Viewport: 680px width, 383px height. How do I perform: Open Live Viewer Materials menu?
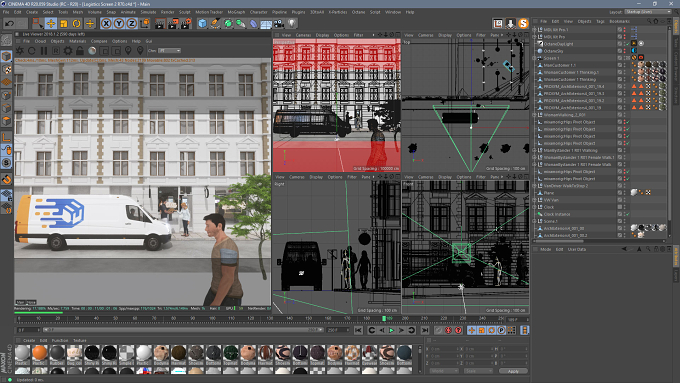click(78, 41)
